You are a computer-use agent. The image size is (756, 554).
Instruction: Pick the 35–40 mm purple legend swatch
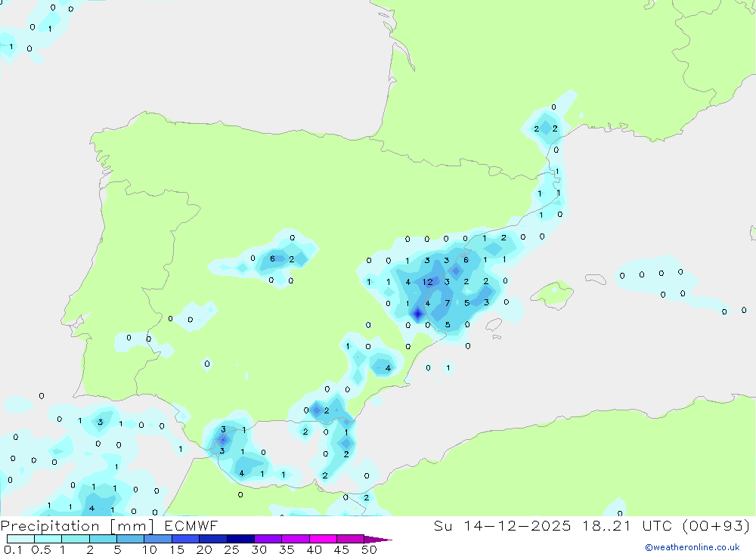295,539
